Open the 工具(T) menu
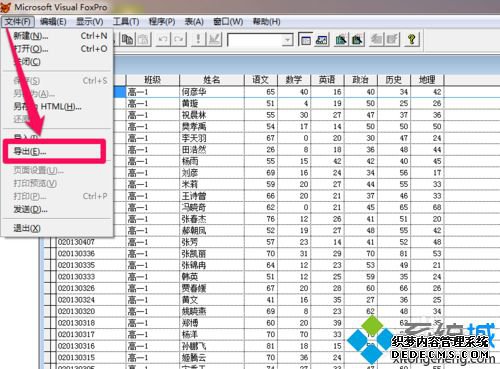The image size is (500, 369). [x=126, y=22]
